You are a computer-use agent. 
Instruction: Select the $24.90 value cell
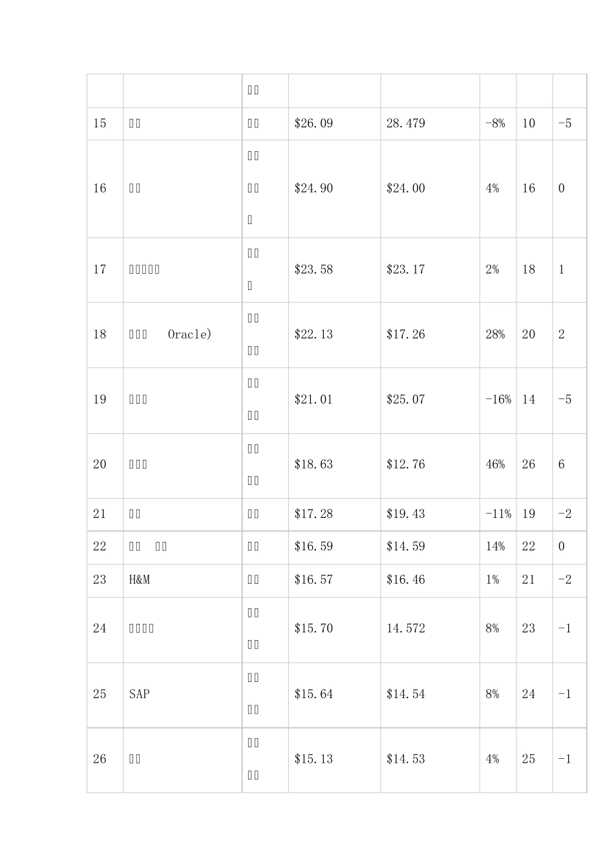coord(313,189)
